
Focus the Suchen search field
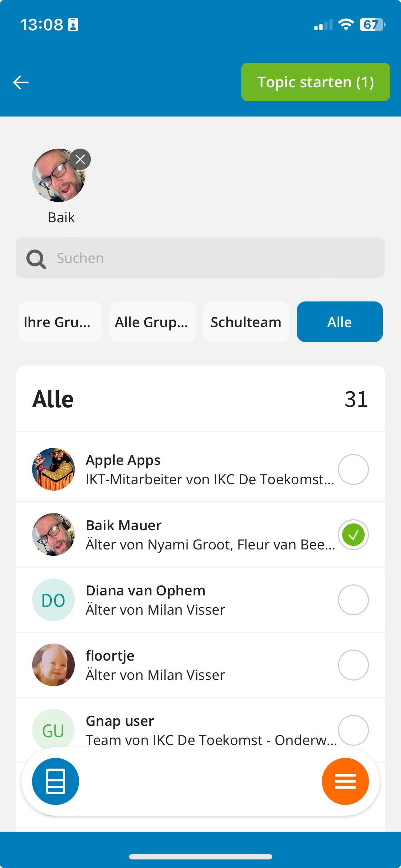pos(200,258)
